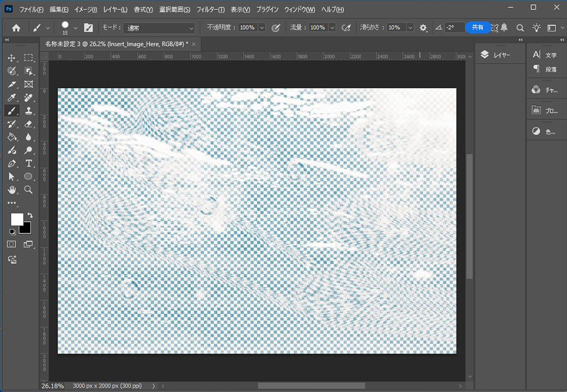The width and height of the screenshot is (567, 392).
Task: Select the Rectangular Marquee tool
Action: (x=29, y=58)
